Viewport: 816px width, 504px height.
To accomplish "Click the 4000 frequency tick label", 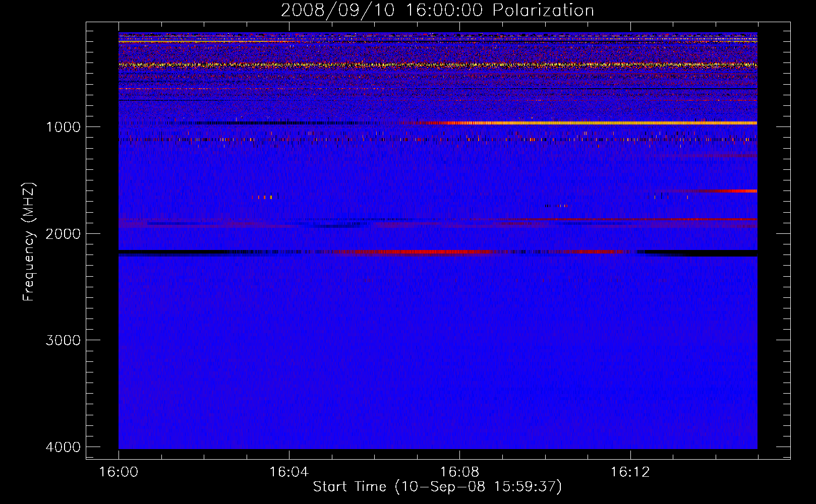I will coord(63,447).
